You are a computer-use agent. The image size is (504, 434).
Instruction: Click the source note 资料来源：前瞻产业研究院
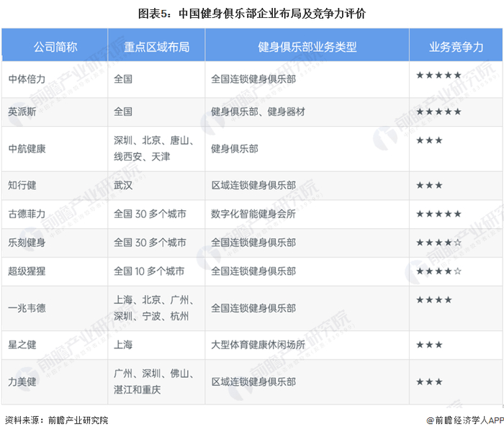[56, 420]
